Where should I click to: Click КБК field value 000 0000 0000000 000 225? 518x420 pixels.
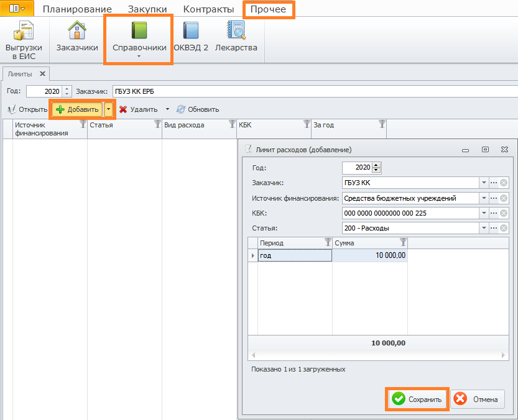[x=410, y=213]
